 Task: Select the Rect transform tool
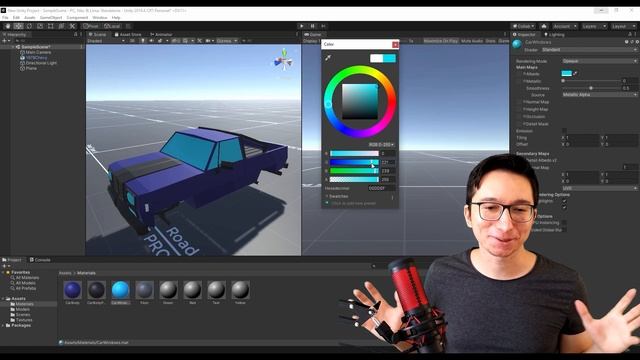point(51,26)
